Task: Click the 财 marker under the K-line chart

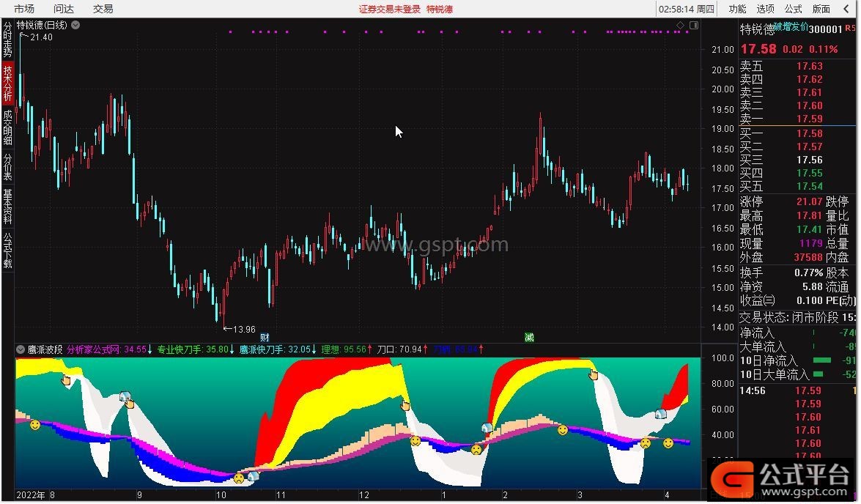Action: click(265, 337)
